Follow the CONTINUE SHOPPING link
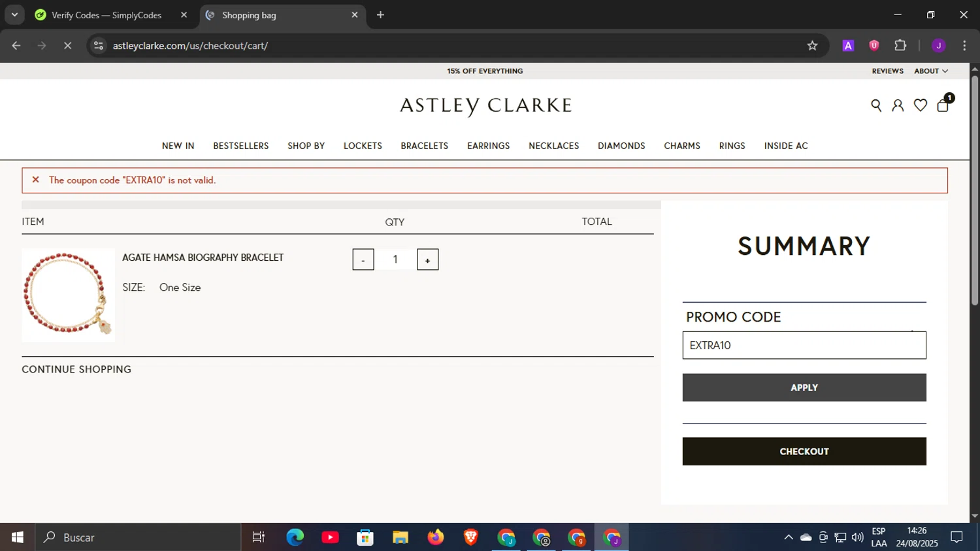Image resolution: width=980 pixels, height=551 pixels. [76, 369]
